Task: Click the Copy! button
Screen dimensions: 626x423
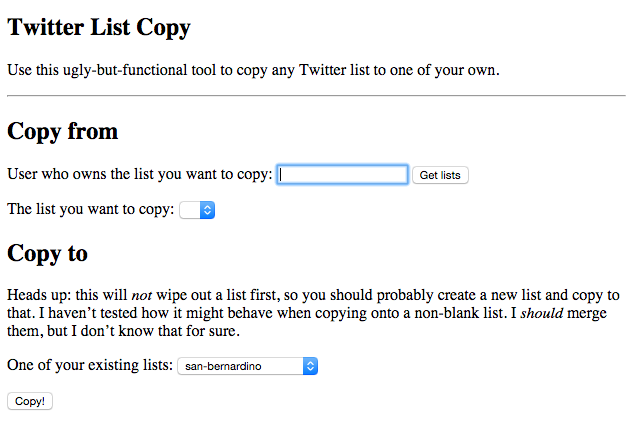Action: [x=30, y=401]
